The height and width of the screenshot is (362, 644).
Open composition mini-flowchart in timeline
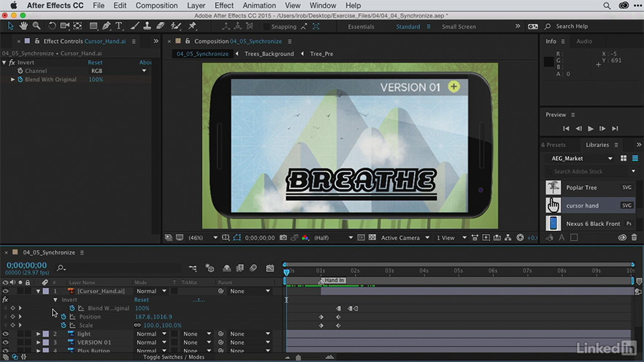tap(192, 268)
